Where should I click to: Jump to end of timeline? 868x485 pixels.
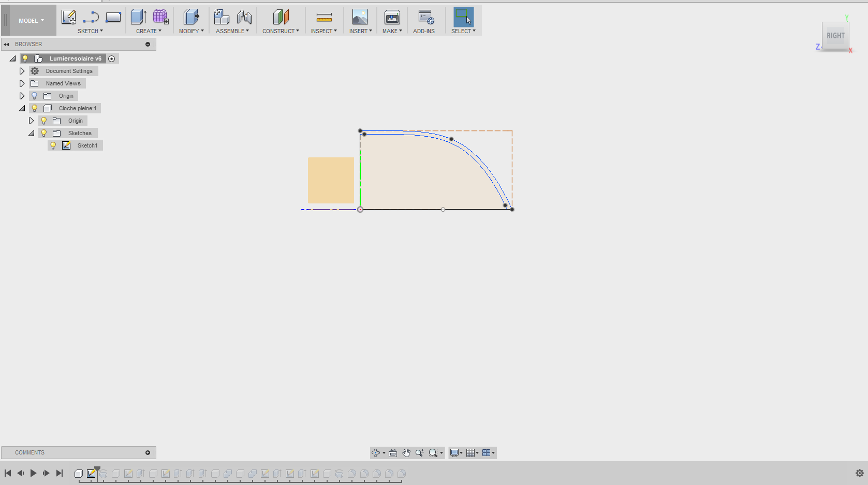[60, 473]
